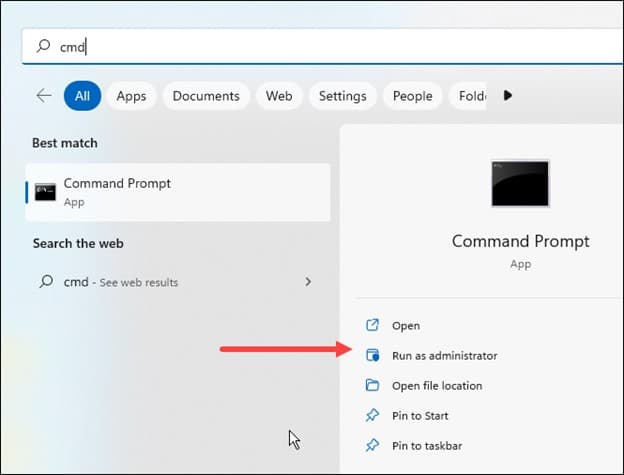Click the Search the web heading

78,243
